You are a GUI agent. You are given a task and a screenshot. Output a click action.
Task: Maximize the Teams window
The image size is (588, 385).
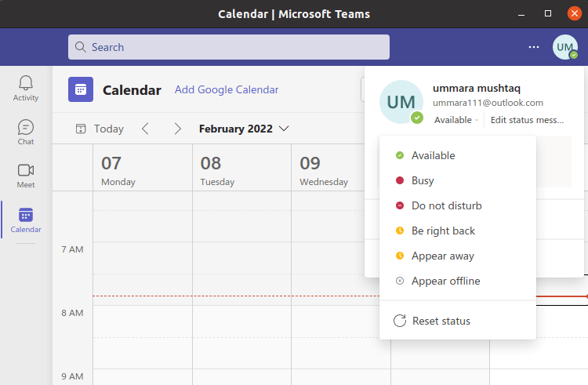[547, 14]
